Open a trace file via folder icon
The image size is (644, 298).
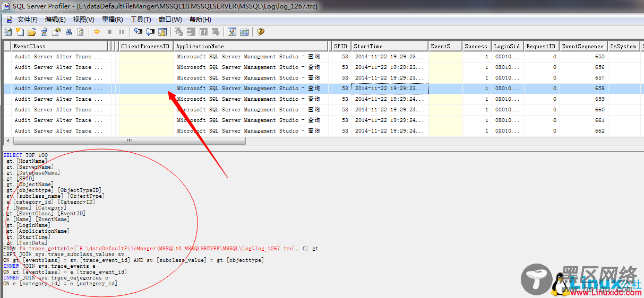tap(32, 32)
